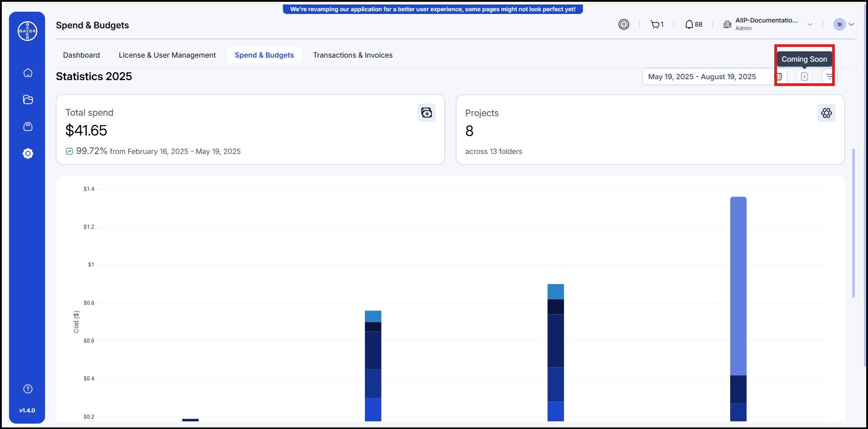The image size is (868, 429).
Task: Expand the user profile chevron
Action: 851,24
